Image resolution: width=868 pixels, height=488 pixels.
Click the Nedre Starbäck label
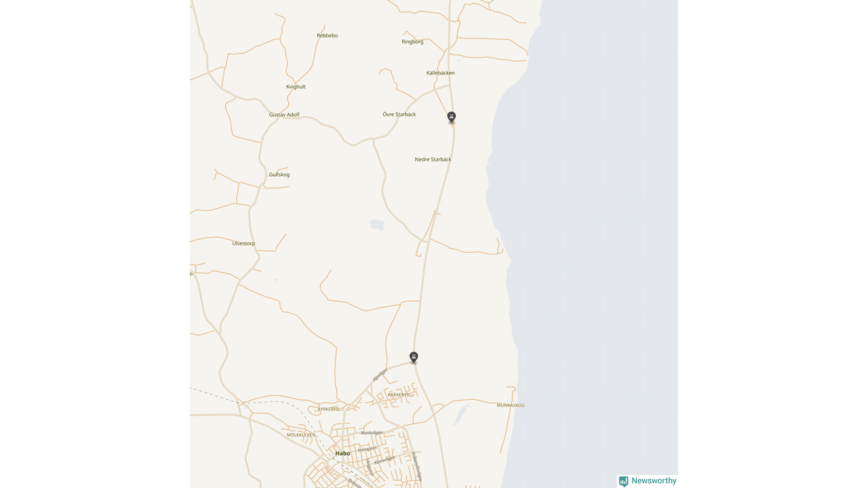pos(433,159)
